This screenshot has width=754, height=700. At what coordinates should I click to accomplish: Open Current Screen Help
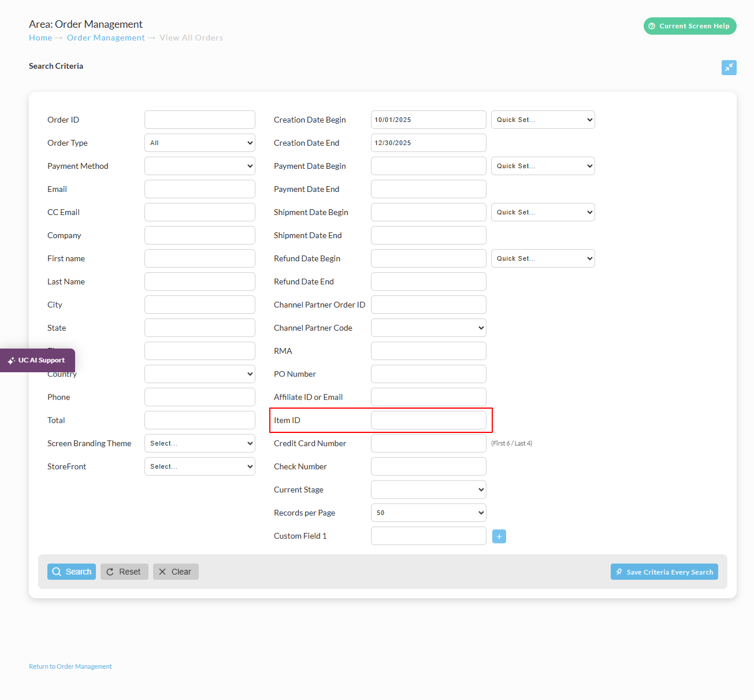pos(690,26)
